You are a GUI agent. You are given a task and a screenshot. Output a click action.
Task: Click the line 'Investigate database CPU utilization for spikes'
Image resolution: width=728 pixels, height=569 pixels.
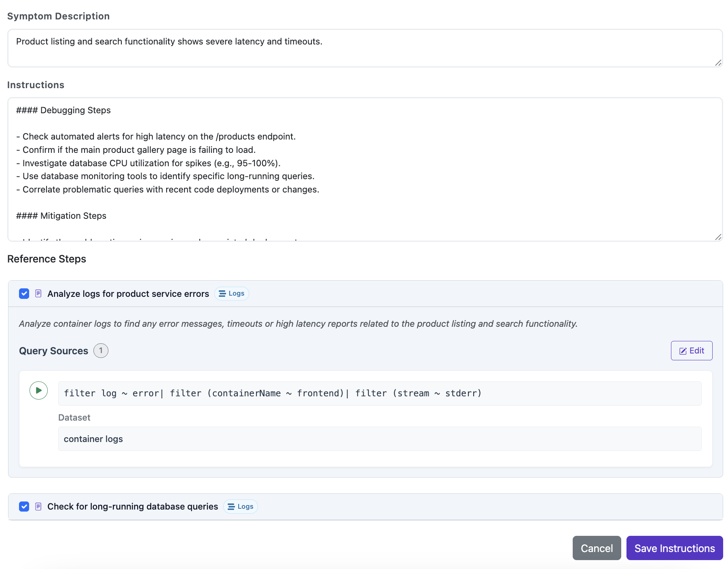tap(148, 163)
